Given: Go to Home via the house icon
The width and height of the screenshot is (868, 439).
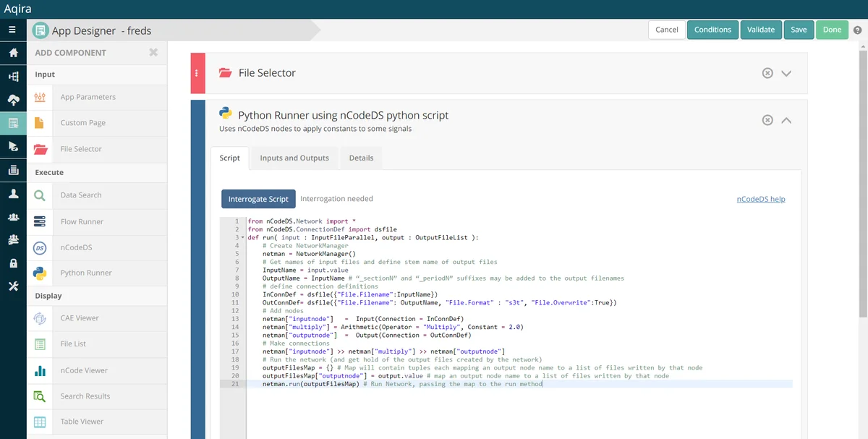Looking at the screenshot, I should tap(13, 54).
